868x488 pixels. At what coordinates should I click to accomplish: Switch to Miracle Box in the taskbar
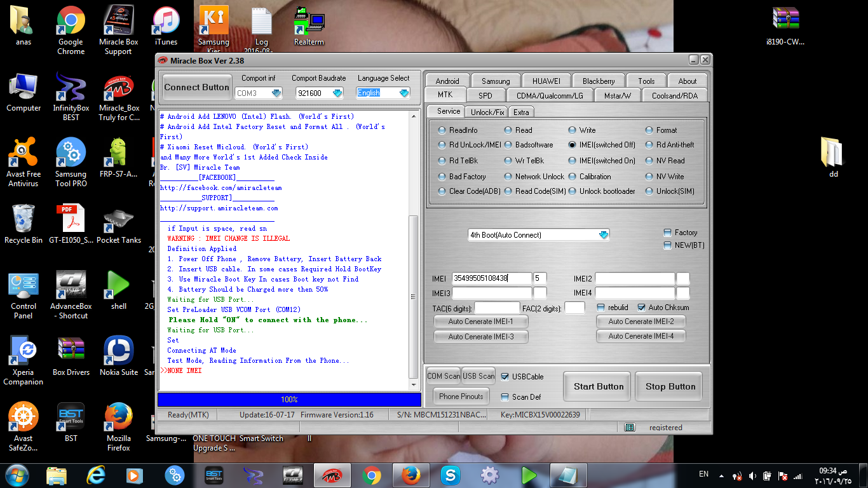[x=332, y=475]
